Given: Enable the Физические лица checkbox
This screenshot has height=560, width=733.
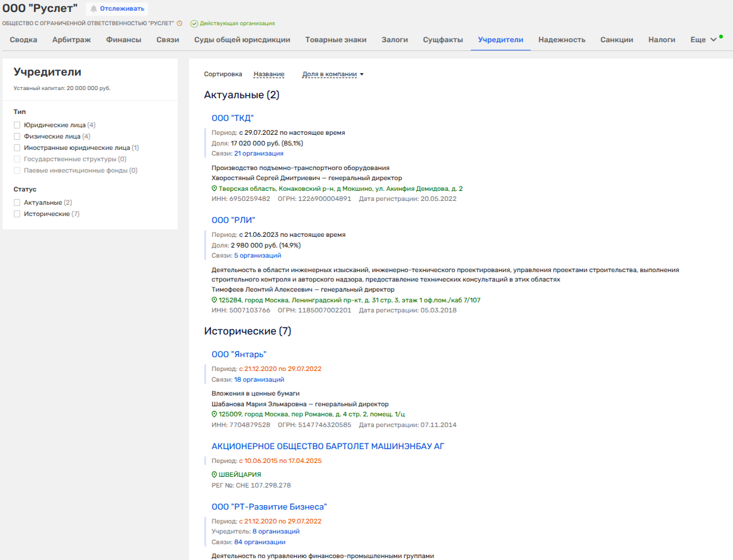Looking at the screenshot, I should (x=18, y=136).
